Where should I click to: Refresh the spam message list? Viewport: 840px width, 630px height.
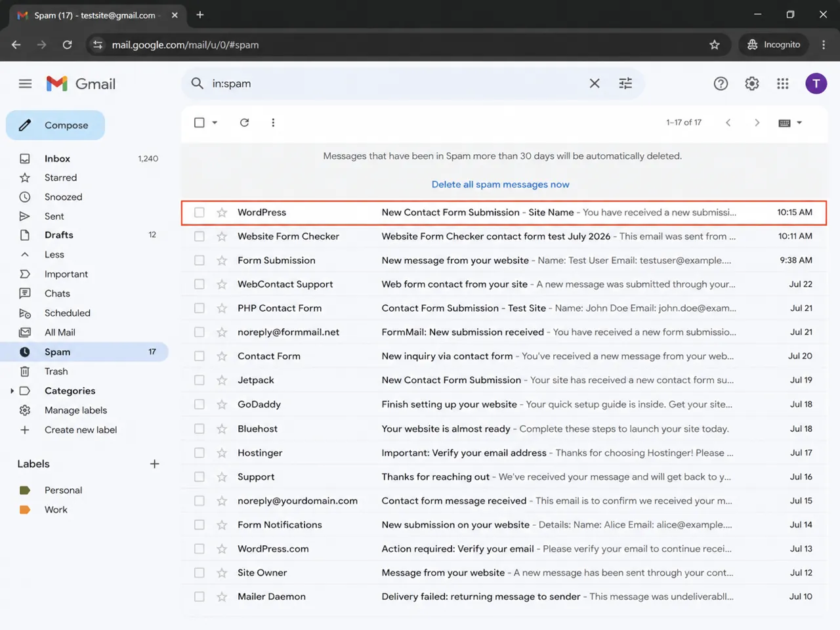244,123
